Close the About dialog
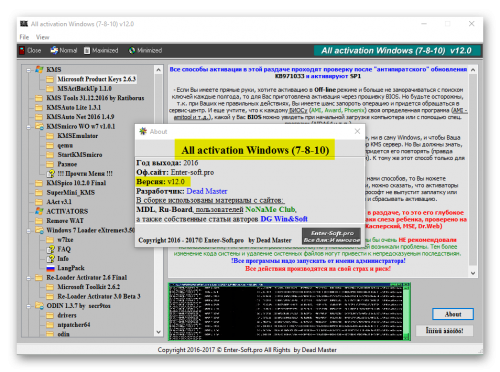Screen dimensions: 500x372 pos(357,131)
